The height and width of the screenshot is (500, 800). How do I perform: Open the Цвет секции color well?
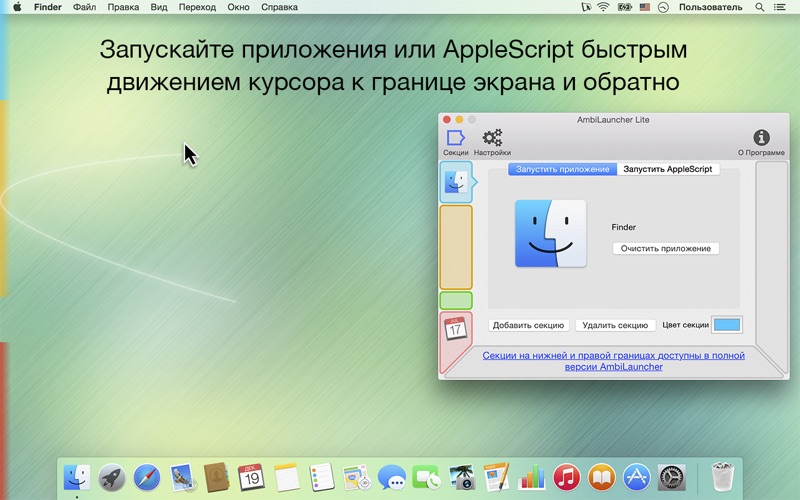point(727,324)
